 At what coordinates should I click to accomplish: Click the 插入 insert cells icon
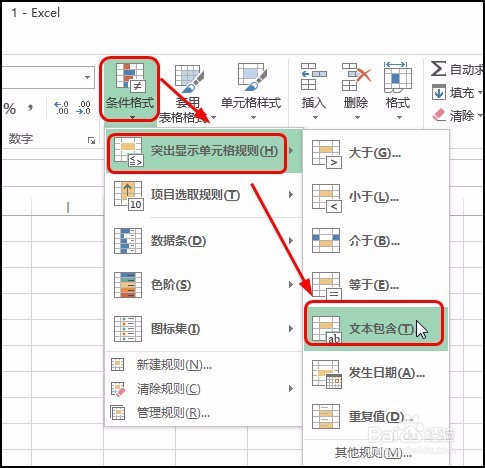[x=313, y=76]
